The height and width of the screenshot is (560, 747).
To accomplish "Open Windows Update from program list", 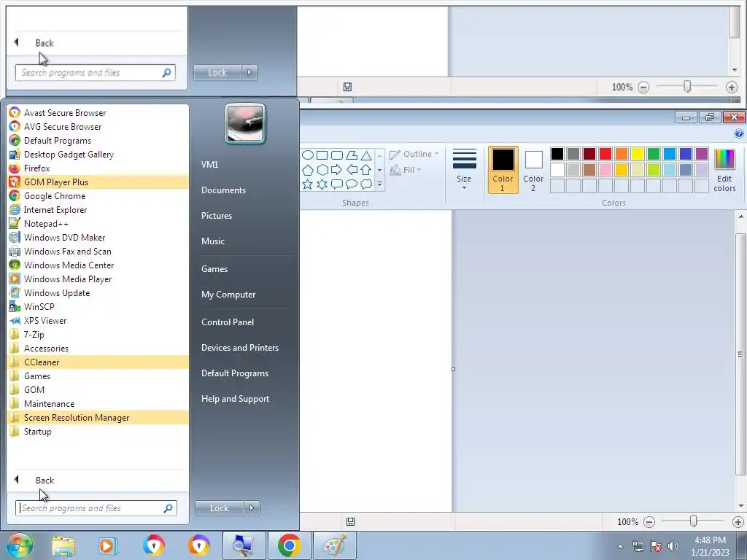I will [98, 293].
